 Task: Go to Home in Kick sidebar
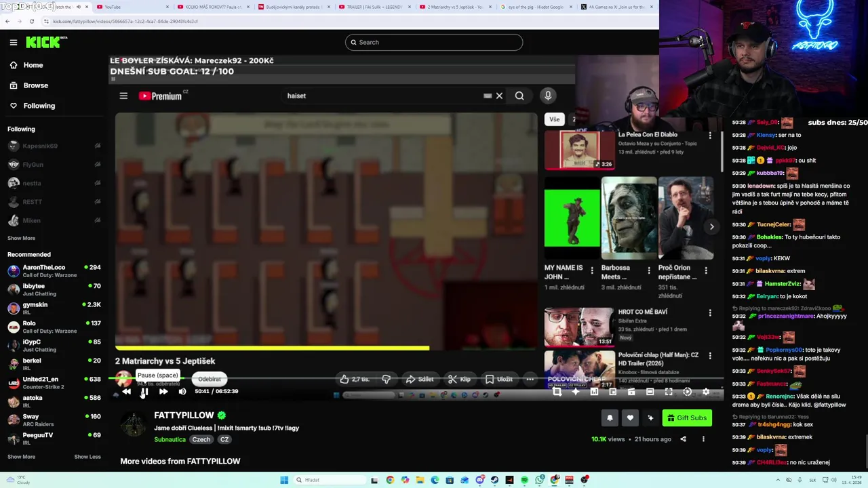(27, 65)
